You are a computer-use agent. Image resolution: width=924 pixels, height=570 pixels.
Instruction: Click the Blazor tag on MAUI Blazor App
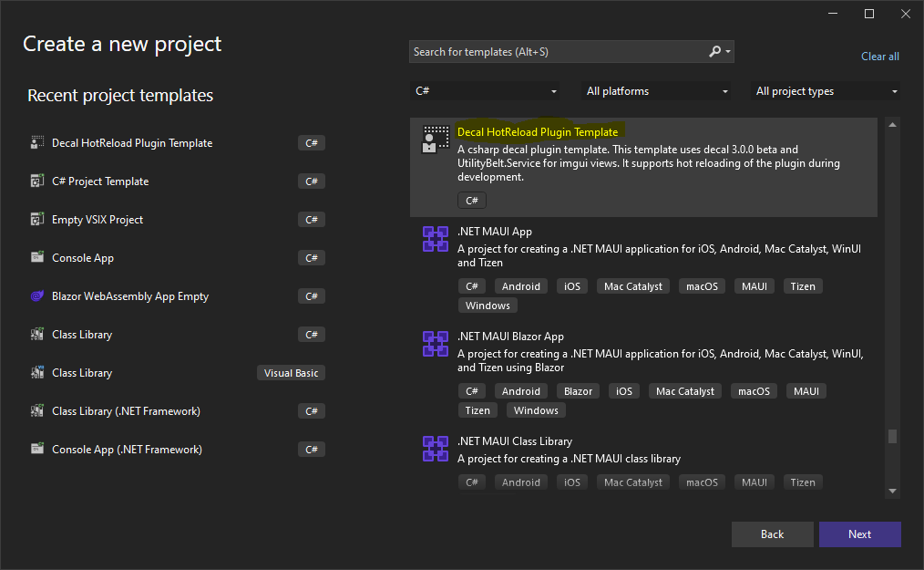click(x=578, y=391)
